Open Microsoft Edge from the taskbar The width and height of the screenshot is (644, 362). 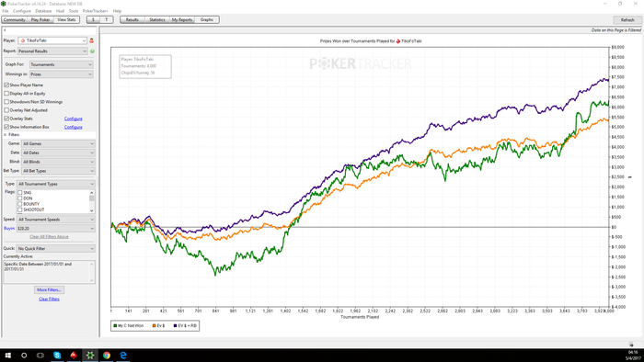point(122,356)
